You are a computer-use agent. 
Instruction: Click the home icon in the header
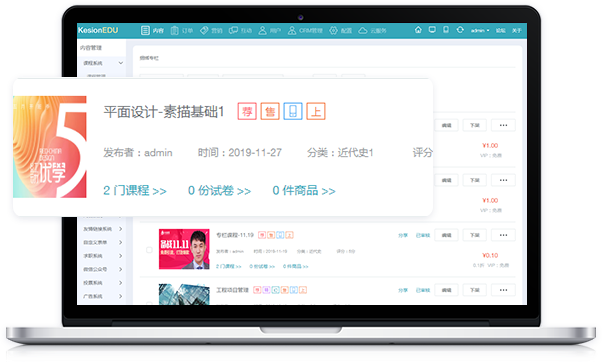pyautogui.click(x=418, y=30)
